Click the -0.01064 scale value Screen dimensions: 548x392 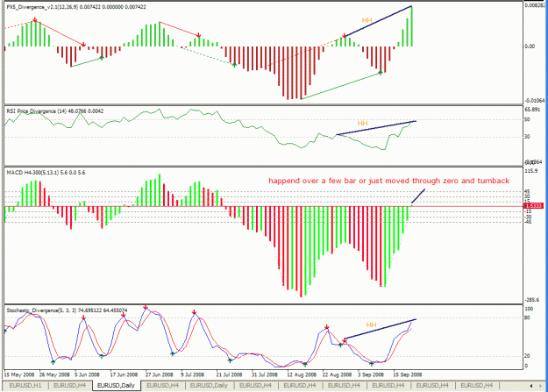click(535, 101)
